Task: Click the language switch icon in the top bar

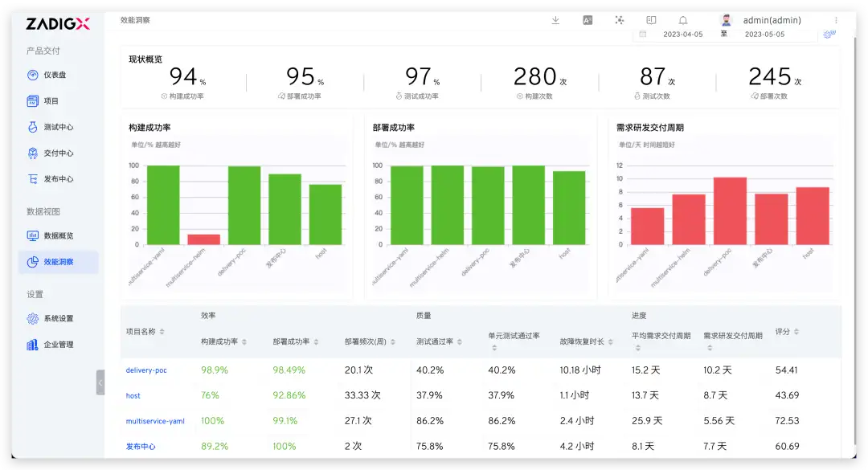Action: (588, 19)
